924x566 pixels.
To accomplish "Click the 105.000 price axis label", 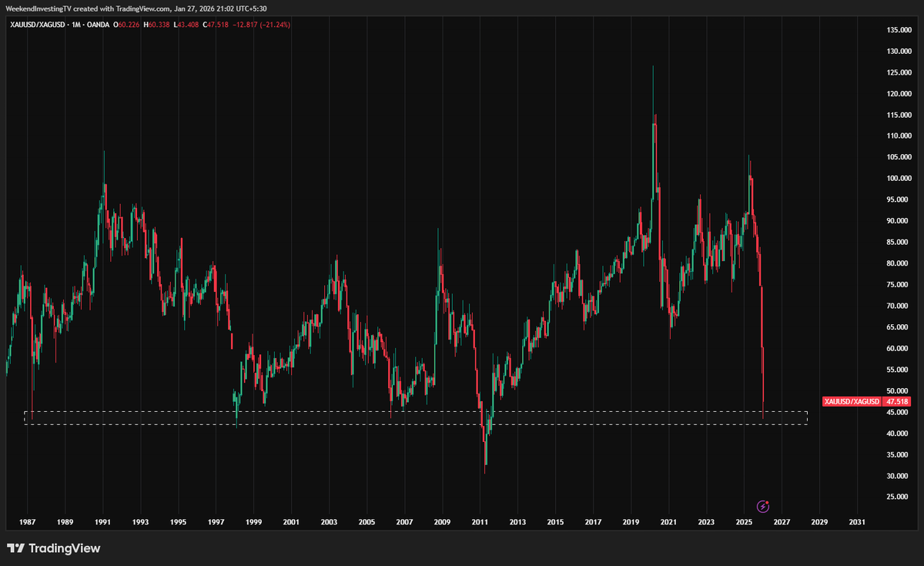I will point(899,157).
